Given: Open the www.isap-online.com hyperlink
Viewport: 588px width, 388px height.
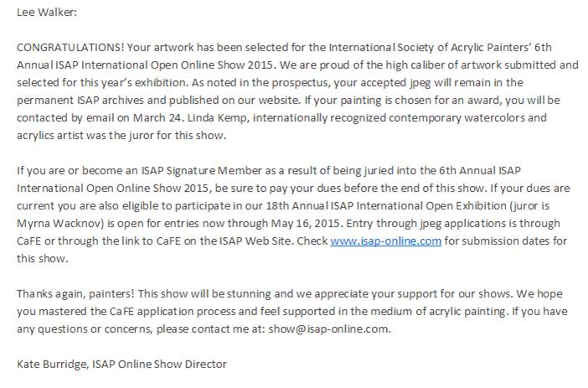Looking at the screenshot, I should 385,241.
